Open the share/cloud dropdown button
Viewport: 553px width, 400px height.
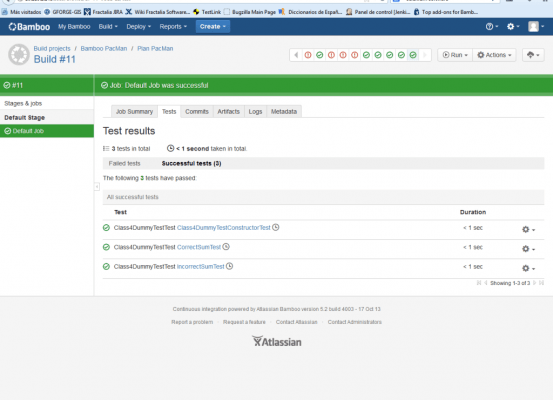tap(533, 55)
